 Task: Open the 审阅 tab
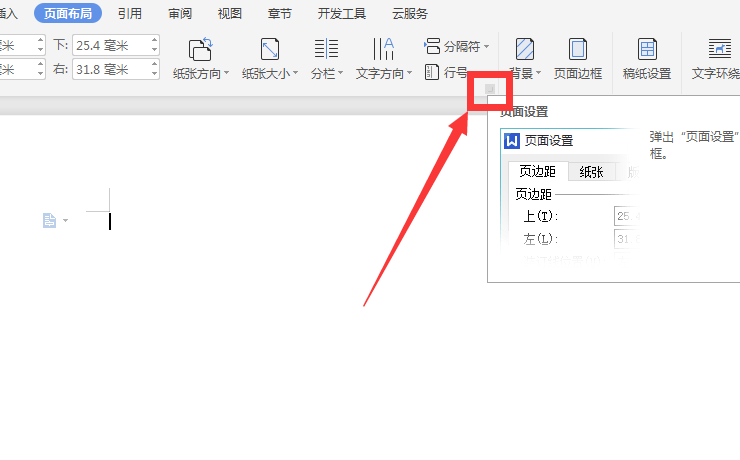180,13
